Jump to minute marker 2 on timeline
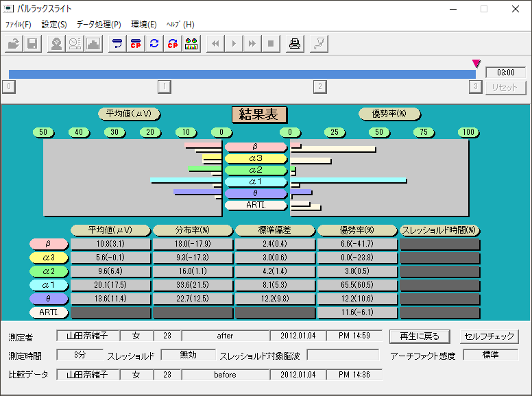 [x=320, y=87]
